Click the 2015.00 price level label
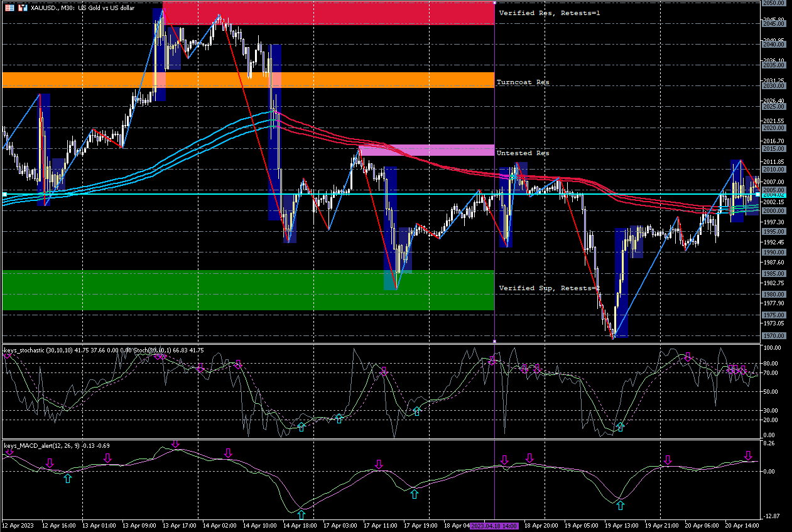Viewport: 792px width, 532px height. point(775,149)
